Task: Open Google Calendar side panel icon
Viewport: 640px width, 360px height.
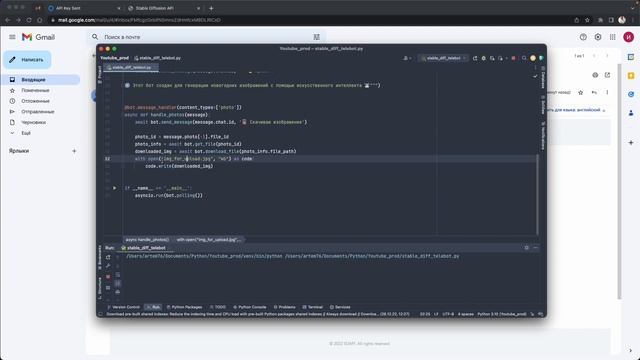Action: (x=631, y=57)
